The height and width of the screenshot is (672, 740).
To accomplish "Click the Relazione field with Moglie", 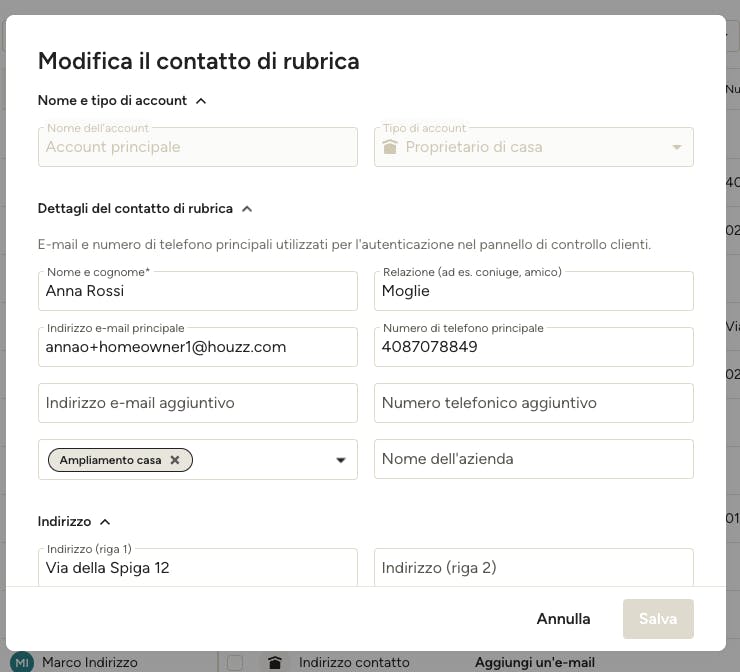I will click(x=534, y=291).
